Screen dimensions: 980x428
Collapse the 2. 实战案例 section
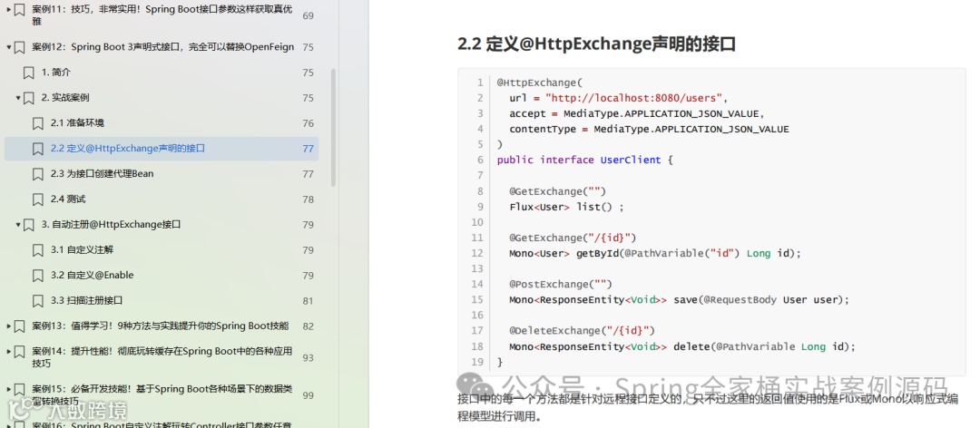pos(17,98)
